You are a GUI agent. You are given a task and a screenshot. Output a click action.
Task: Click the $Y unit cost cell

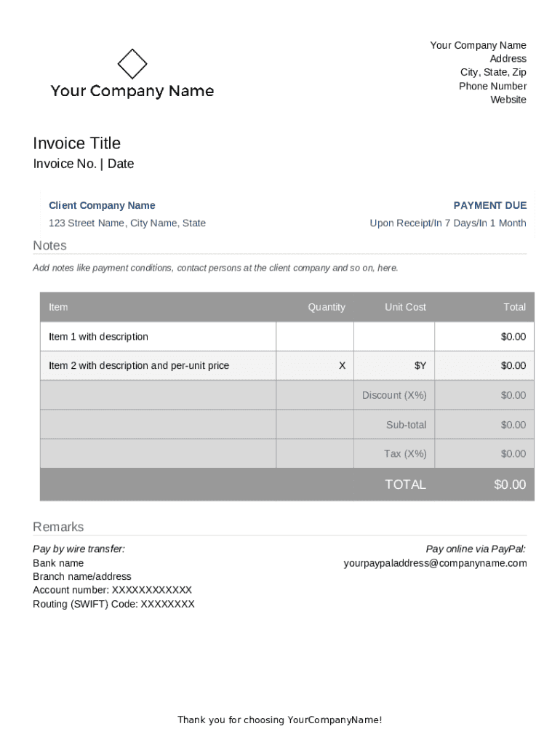[420, 366]
